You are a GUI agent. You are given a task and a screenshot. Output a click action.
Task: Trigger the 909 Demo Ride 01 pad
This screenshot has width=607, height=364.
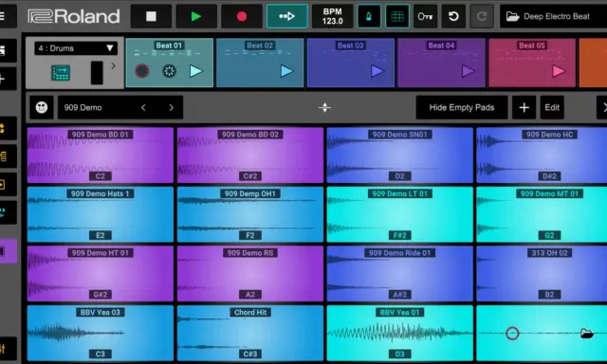tap(400, 274)
